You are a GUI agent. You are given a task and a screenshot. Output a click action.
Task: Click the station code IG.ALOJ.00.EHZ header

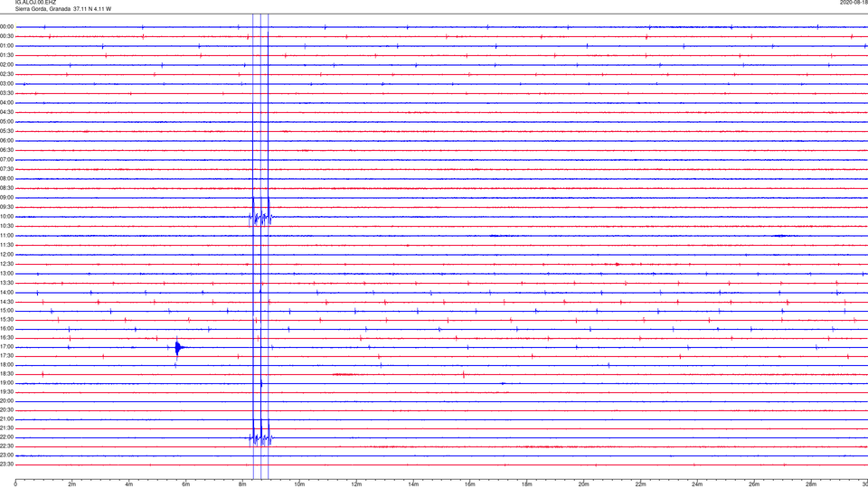(35, 3)
